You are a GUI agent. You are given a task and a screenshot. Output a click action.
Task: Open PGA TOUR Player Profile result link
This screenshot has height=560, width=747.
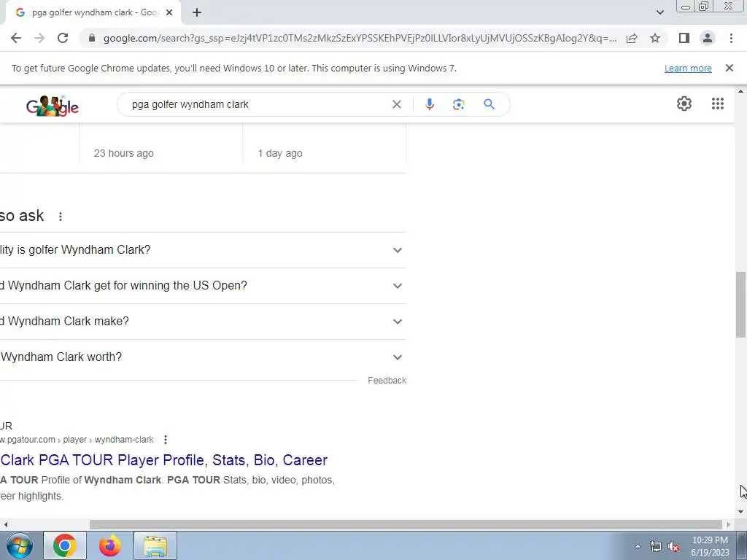(163, 460)
